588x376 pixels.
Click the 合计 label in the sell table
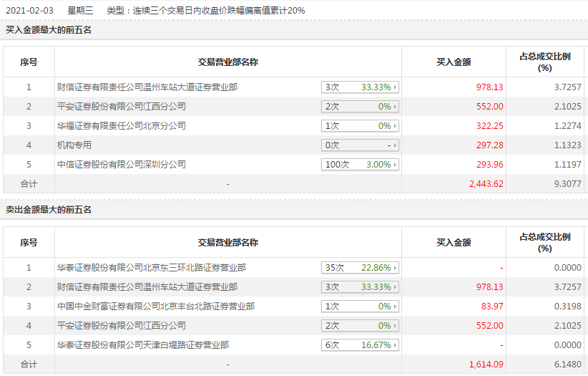click(29, 365)
